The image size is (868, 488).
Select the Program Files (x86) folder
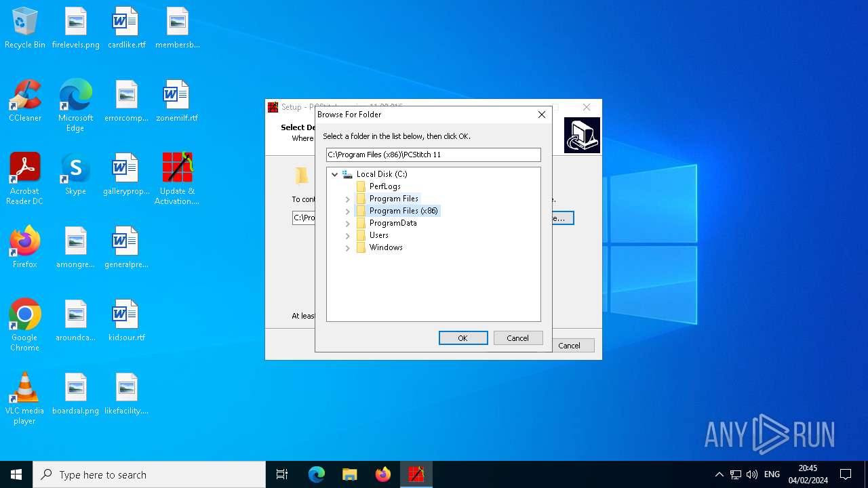tap(404, 211)
